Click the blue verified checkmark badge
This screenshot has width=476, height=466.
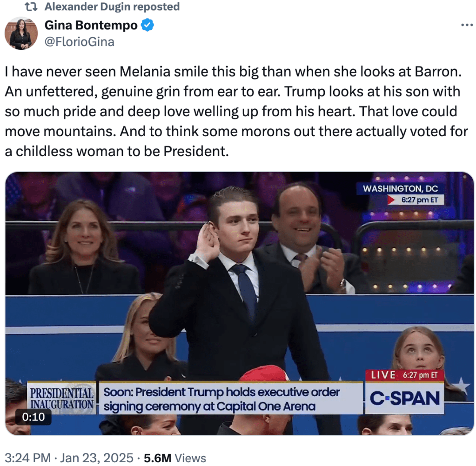(x=148, y=26)
